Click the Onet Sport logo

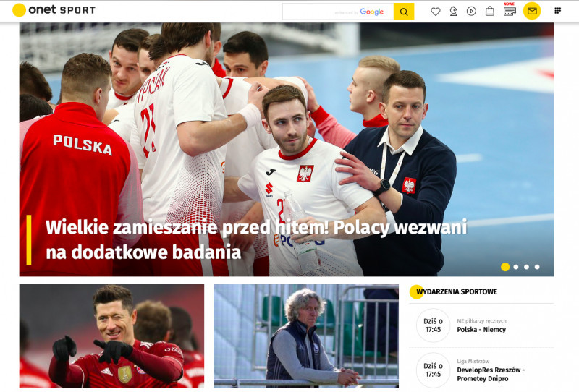(54, 10)
